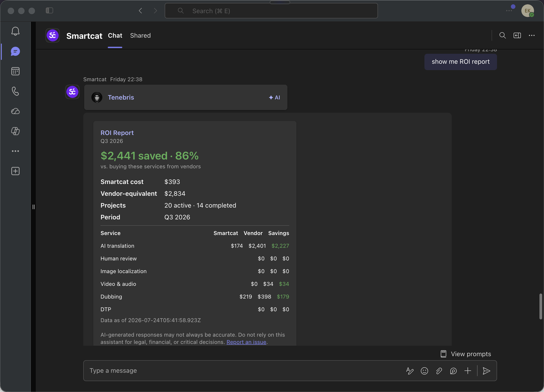Open the Copilot app icon

(15, 131)
